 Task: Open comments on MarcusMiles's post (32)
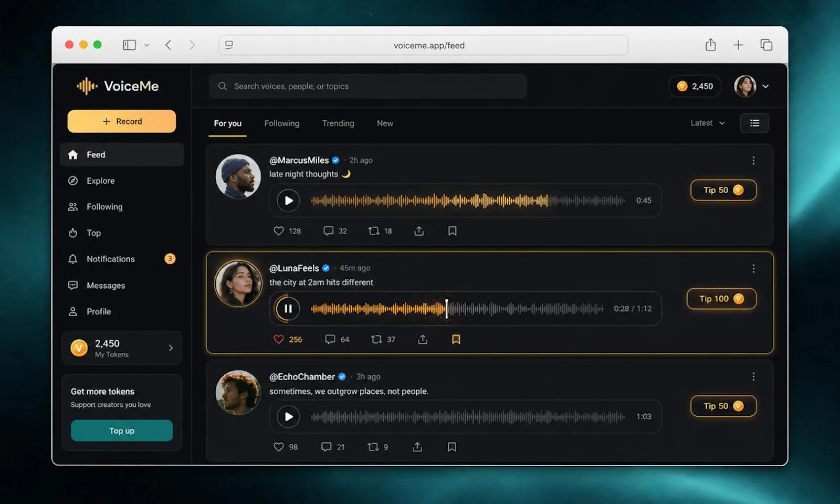pos(329,231)
